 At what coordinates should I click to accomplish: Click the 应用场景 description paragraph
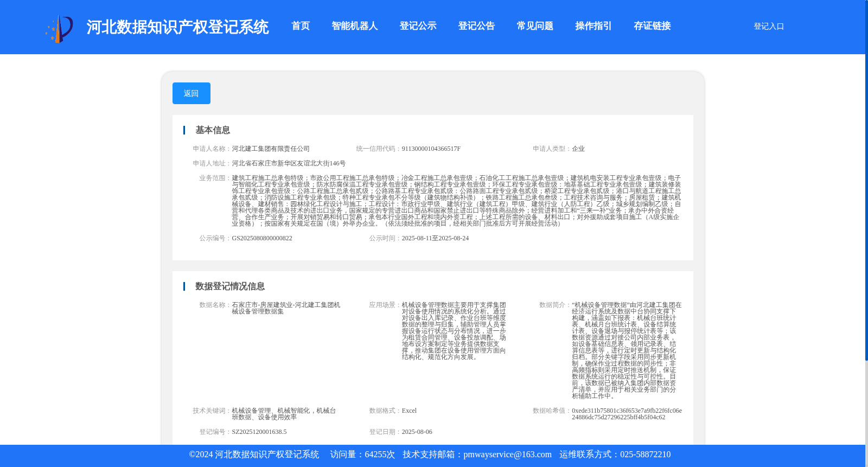pyautogui.click(x=454, y=331)
